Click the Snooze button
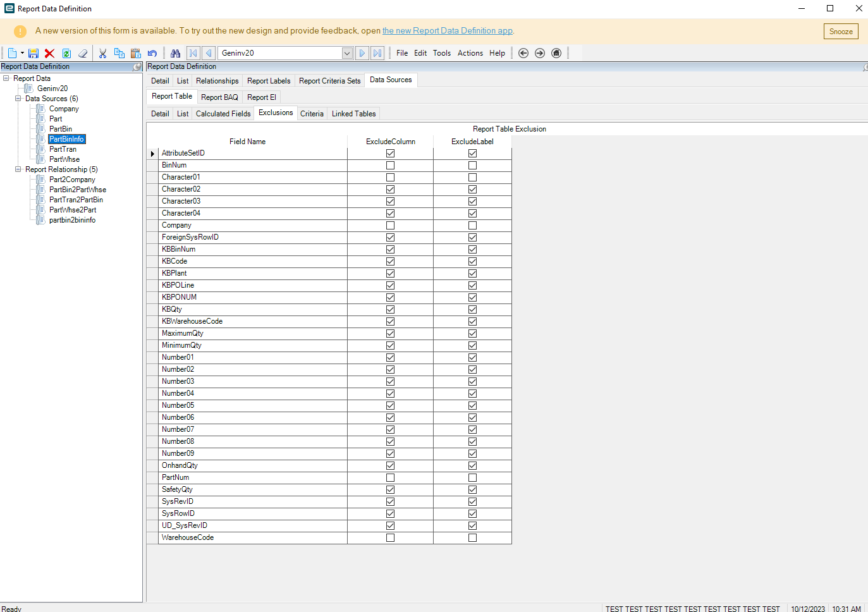Image resolution: width=868 pixels, height=612 pixels. pyautogui.click(x=840, y=32)
